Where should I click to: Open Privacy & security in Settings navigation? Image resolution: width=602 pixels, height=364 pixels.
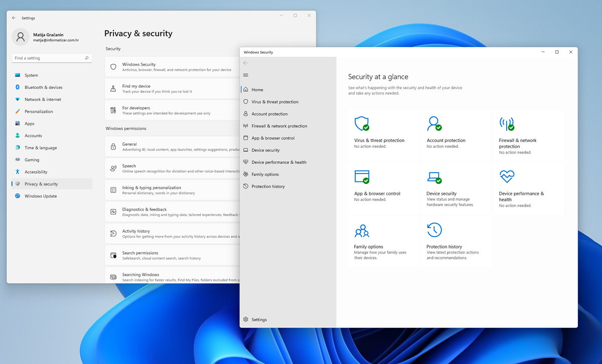pos(52,184)
